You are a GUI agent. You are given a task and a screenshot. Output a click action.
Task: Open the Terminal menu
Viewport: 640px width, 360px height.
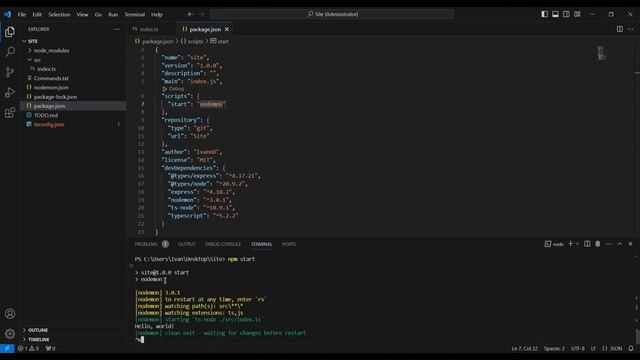coord(135,14)
